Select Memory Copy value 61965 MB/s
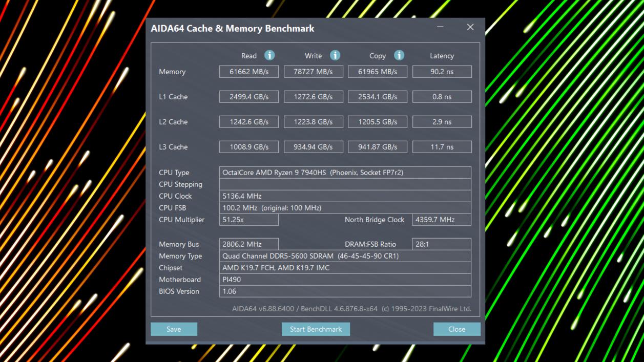Viewport: 644px width, 362px height. [378, 72]
